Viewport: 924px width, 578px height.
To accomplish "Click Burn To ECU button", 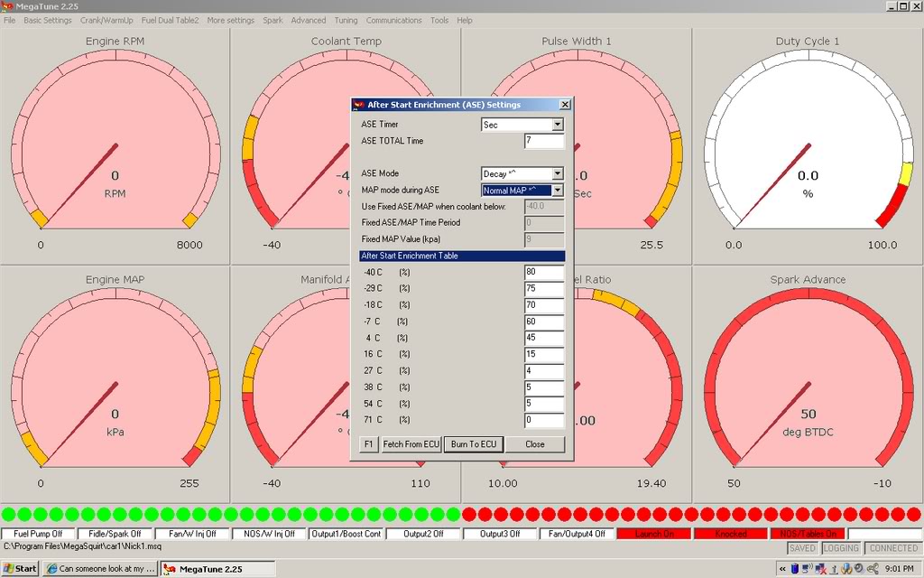I will 474,444.
